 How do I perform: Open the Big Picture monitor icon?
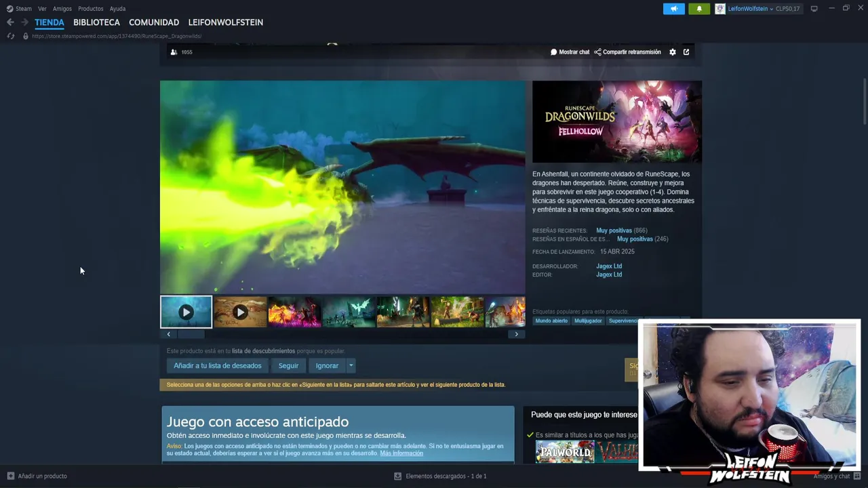point(814,9)
